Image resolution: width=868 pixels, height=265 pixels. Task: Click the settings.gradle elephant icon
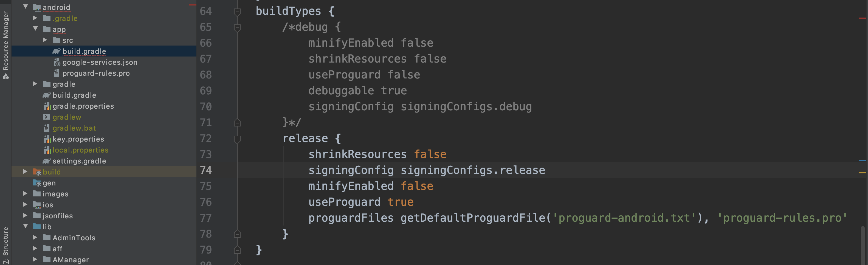coord(47,161)
